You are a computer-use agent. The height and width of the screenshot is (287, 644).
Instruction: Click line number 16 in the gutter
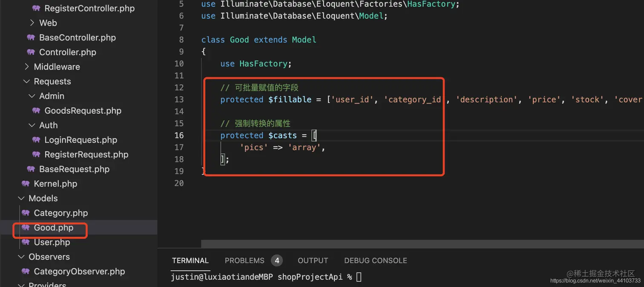179,135
